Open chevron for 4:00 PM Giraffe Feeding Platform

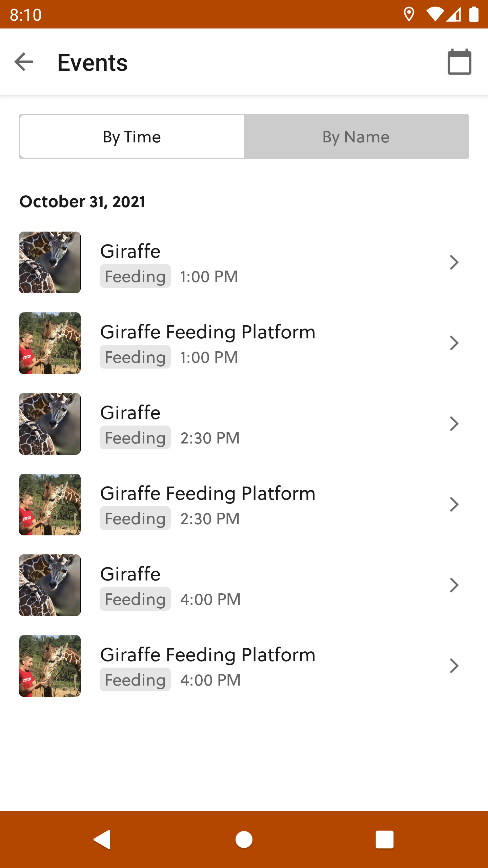[454, 666]
